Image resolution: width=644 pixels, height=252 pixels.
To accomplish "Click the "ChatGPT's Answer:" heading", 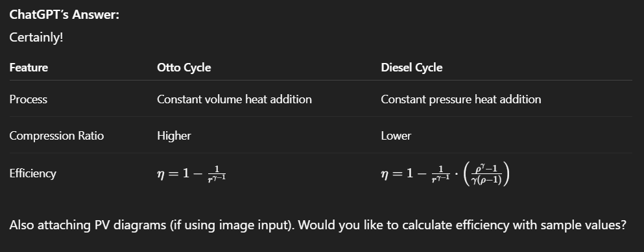I will point(64,15).
